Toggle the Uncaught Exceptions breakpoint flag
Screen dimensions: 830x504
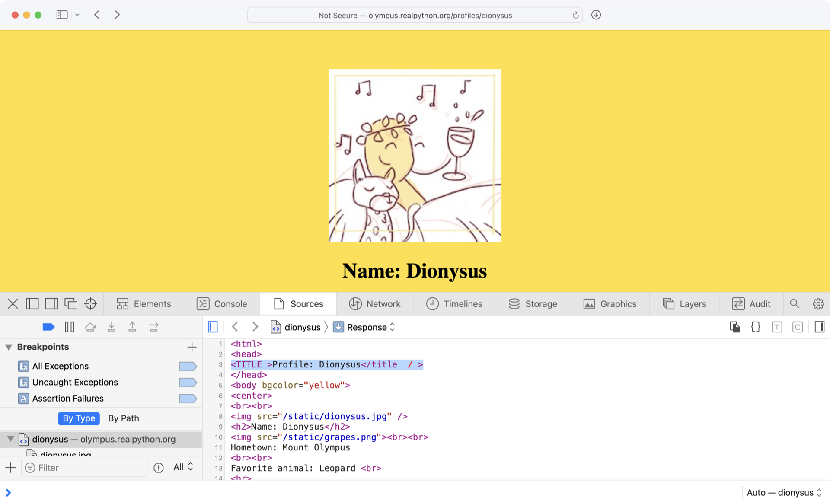(188, 382)
